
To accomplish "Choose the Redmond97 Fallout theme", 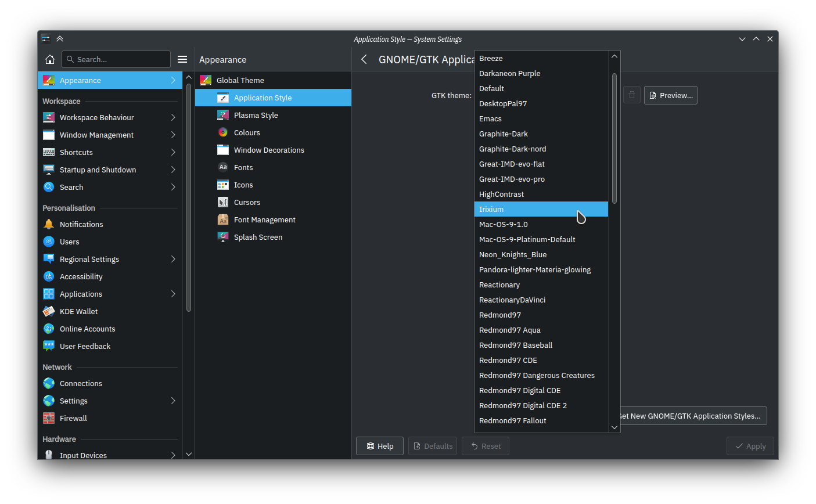I will tap(541, 420).
